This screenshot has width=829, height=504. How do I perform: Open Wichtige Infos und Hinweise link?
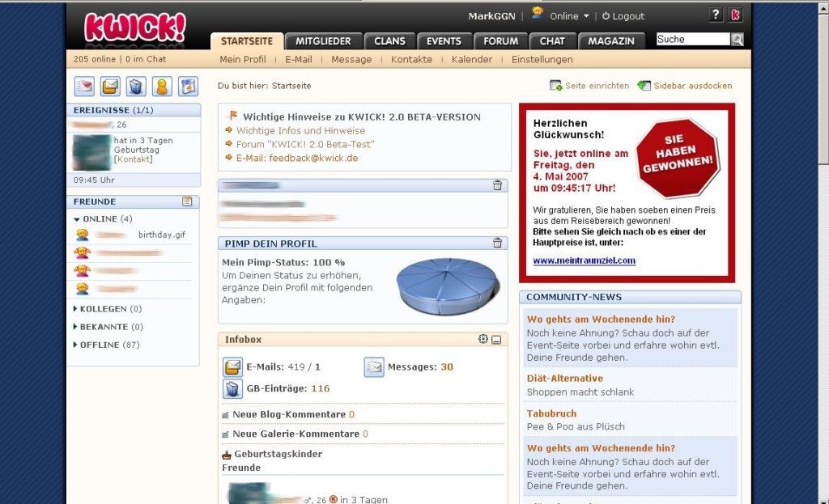301,130
